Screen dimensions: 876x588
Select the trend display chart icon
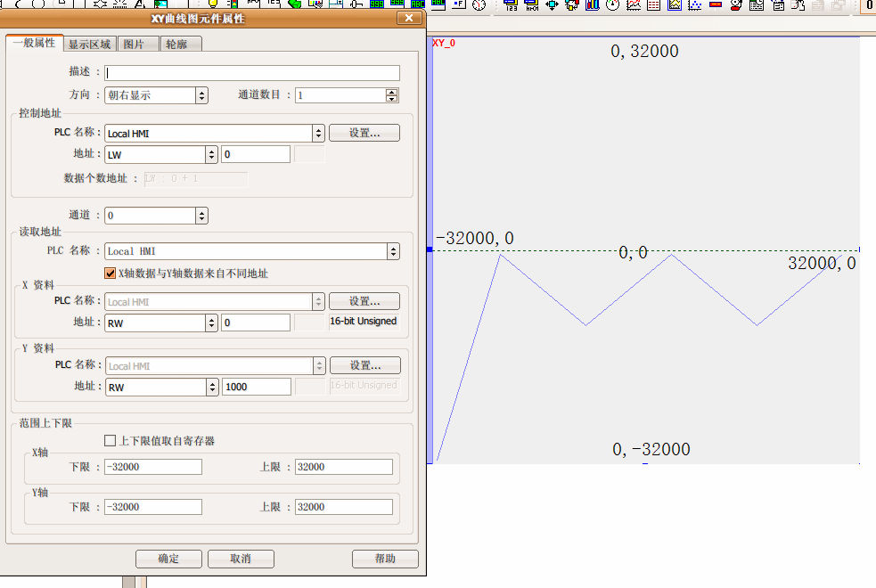(x=634, y=5)
